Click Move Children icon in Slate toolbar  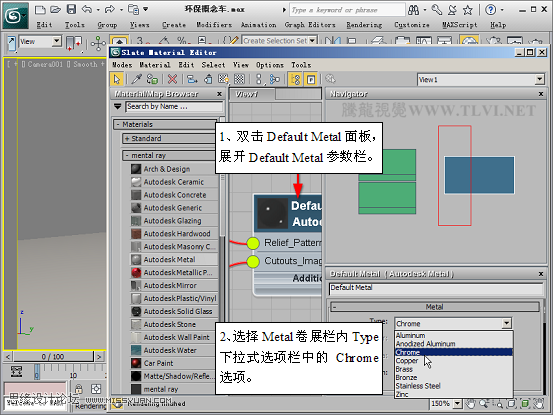[x=192, y=79]
